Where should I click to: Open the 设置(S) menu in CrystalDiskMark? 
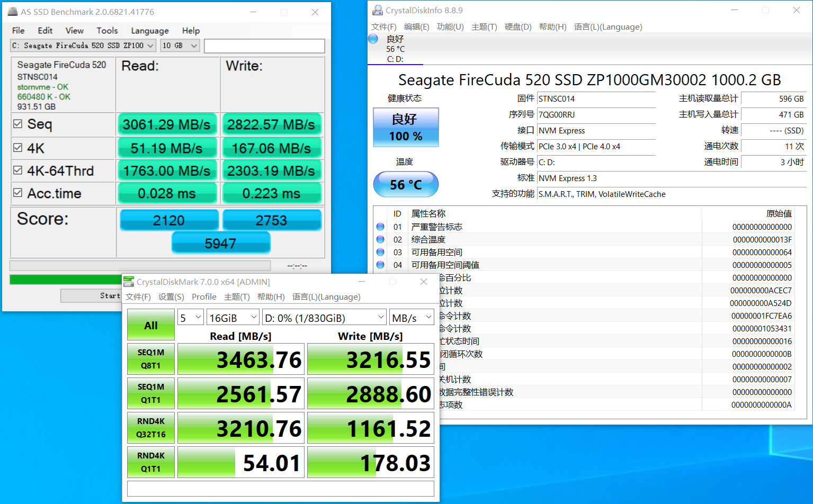[x=171, y=297]
